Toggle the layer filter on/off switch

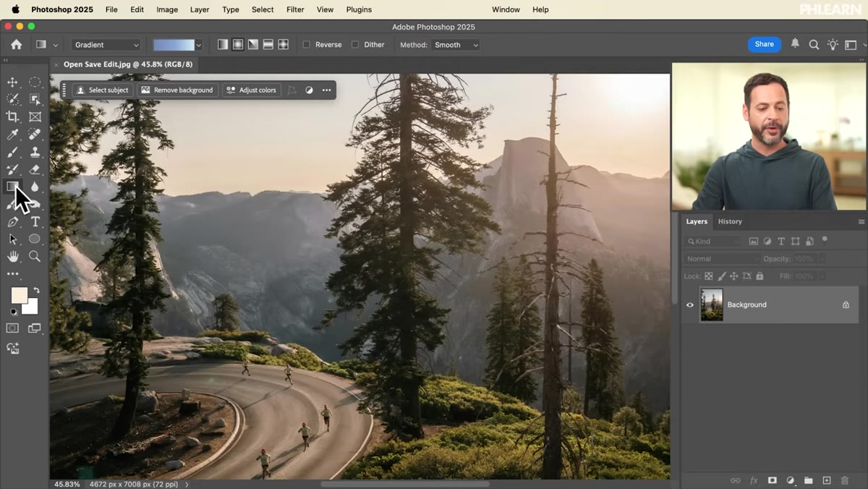click(x=825, y=239)
